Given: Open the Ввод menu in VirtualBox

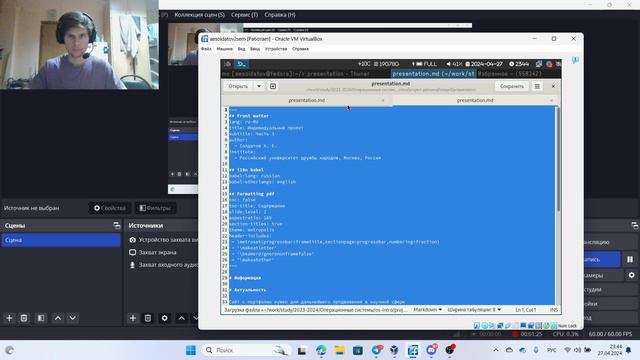Looking at the screenshot, I should pyautogui.click(x=255, y=49).
